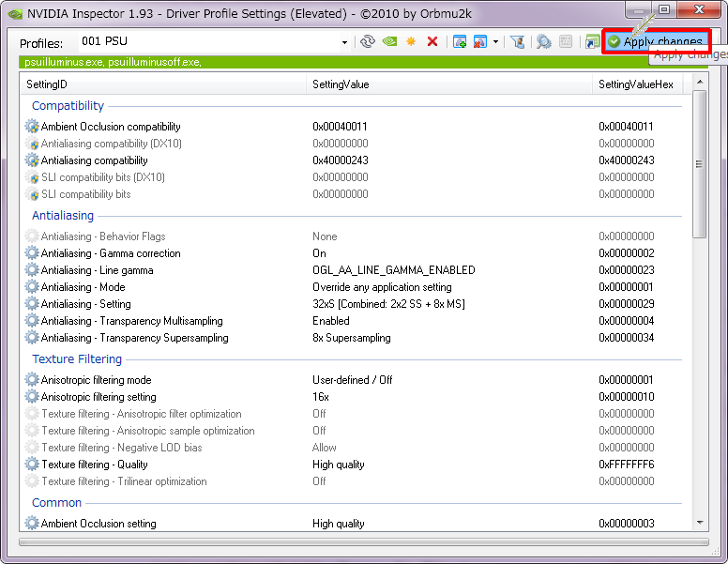Add an application to the profile
This screenshot has width=728, height=564.
click(x=459, y=42)
